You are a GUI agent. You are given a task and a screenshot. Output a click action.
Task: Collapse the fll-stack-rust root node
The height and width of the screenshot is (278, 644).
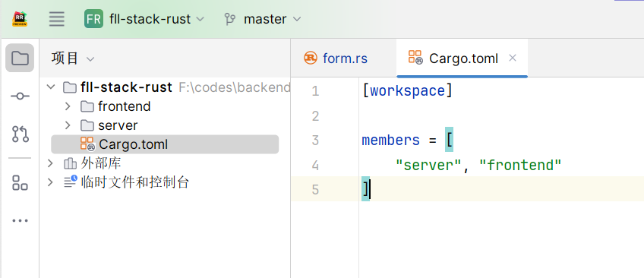click(x=51, y=87)
